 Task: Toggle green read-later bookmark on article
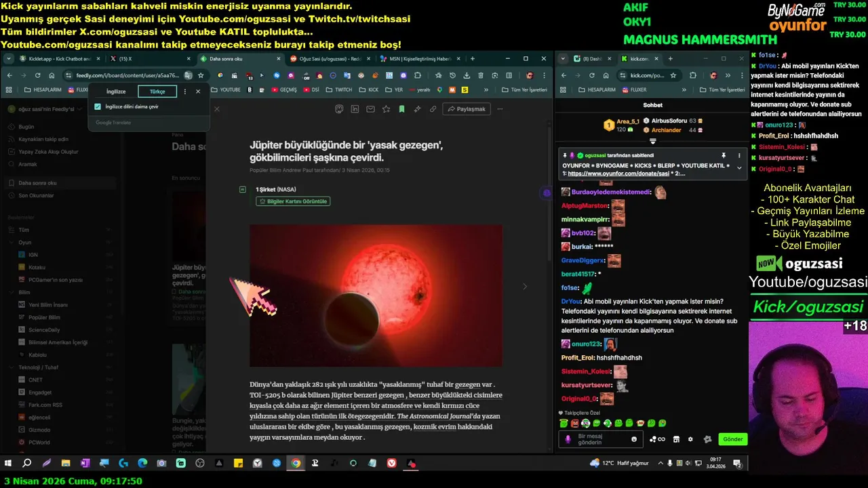(x=401, y=109)
